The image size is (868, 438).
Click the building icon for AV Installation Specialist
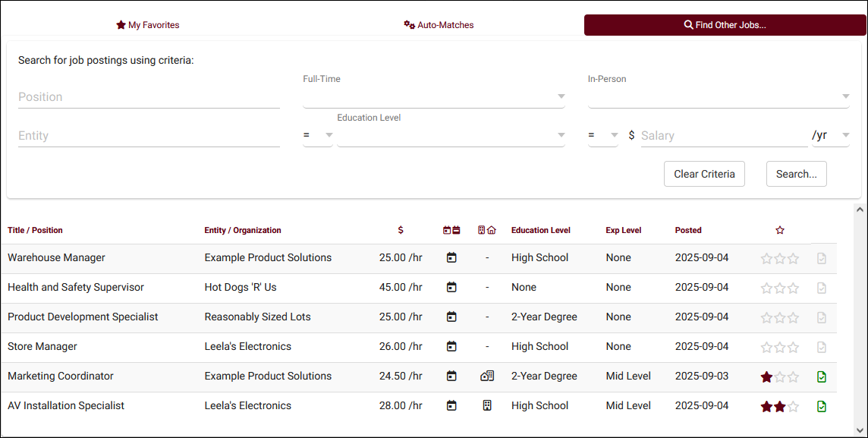(x=487, y=406)
